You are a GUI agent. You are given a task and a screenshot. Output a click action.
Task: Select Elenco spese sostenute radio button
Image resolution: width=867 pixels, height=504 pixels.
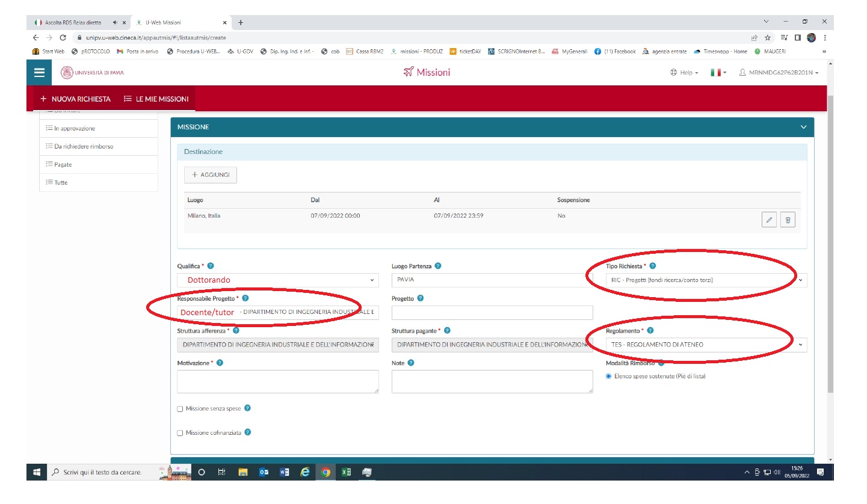(x=609, y=376)
